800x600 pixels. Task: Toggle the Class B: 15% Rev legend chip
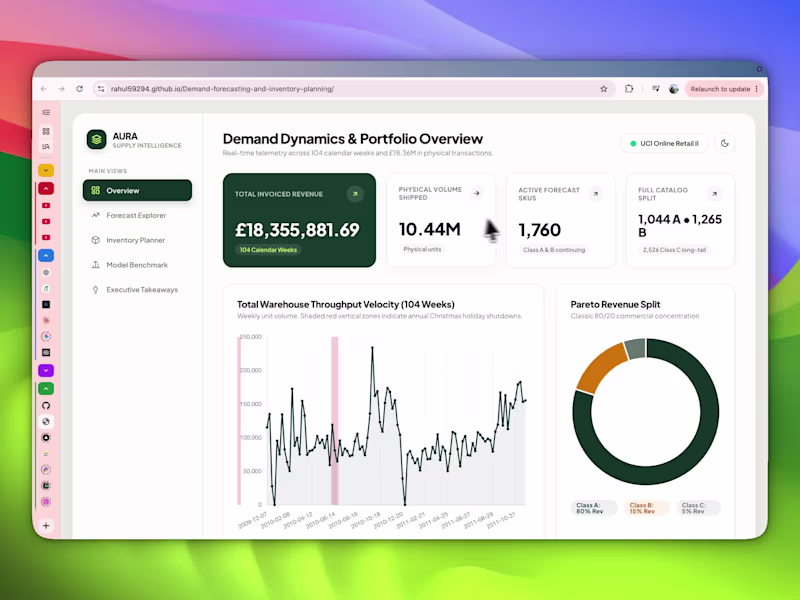click(646, 508)
